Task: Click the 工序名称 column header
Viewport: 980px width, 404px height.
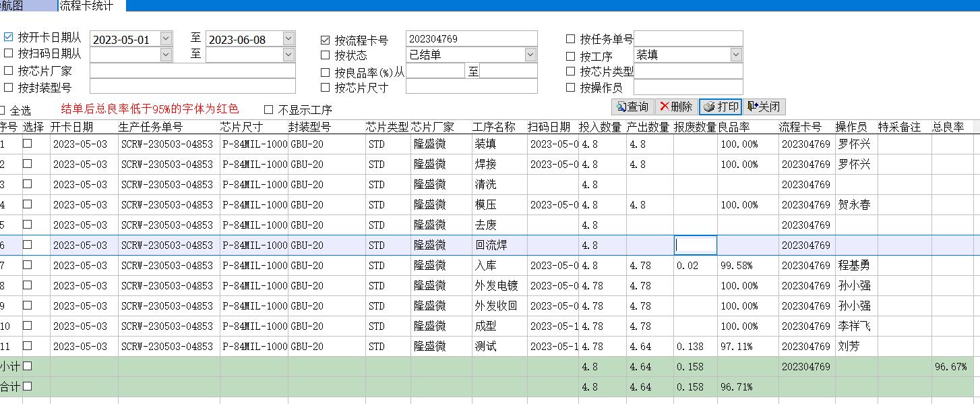Action: [x=493, y=127]
